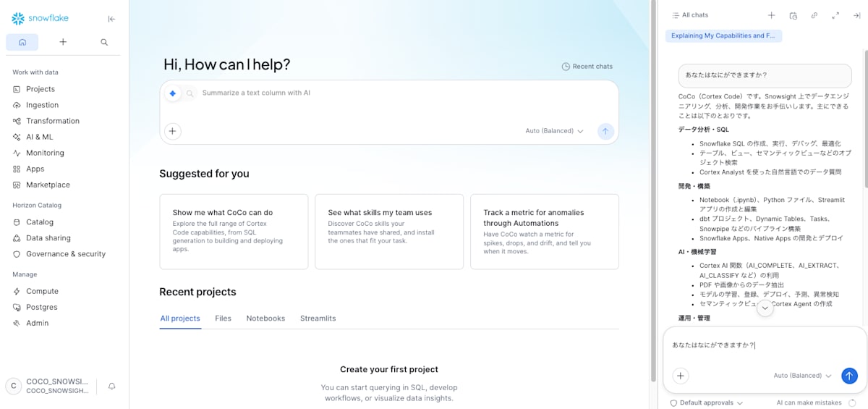Jump to latest message with the down-arrow button
The image size is (868, 409).
point(765,308)
